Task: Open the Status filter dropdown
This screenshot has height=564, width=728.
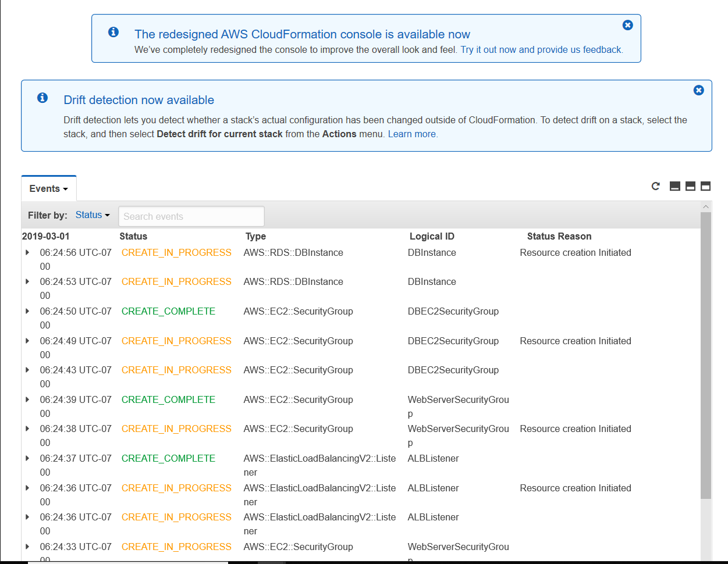Action: click(x=93, y=215)
